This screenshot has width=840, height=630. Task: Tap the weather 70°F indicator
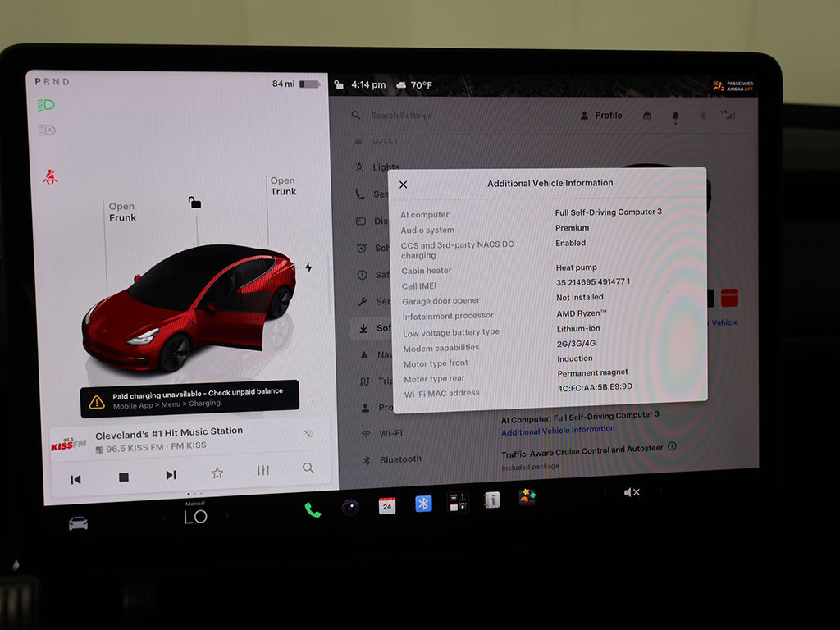[414, 85]
